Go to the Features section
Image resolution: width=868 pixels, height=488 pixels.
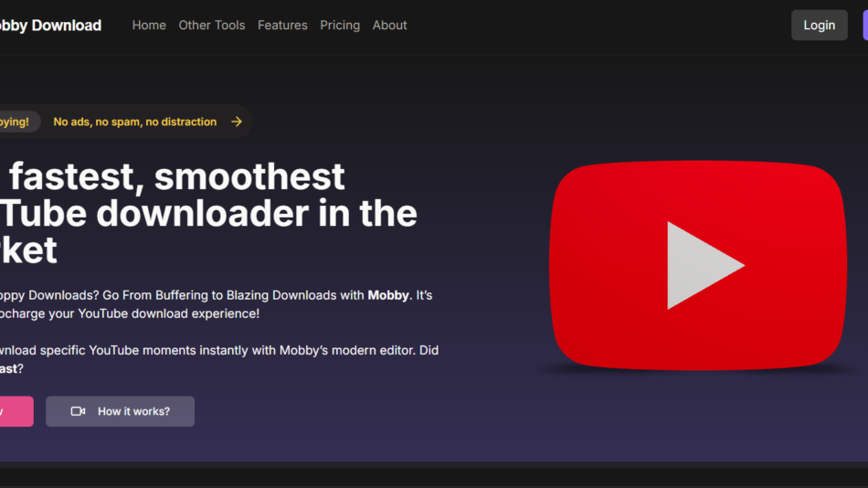282,26
